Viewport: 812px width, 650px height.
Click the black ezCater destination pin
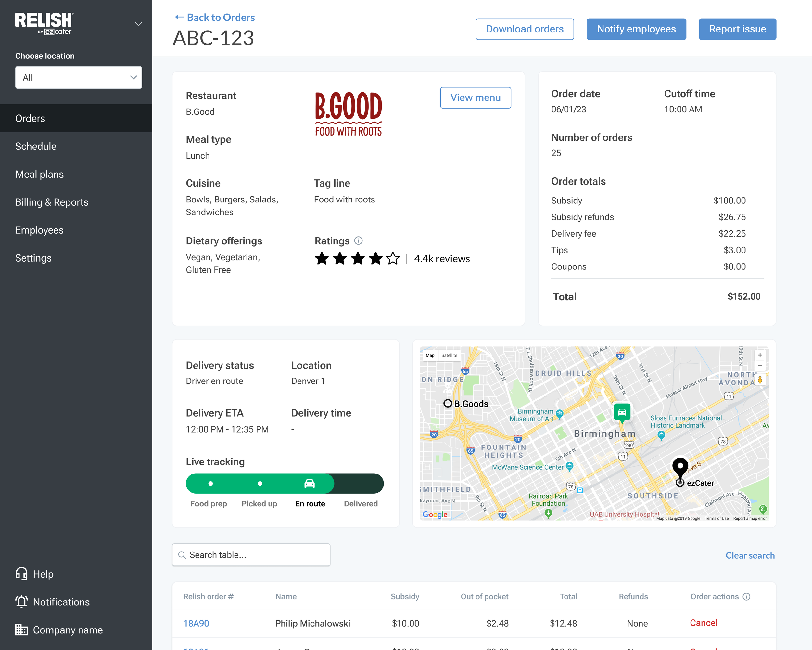[680, 466]
